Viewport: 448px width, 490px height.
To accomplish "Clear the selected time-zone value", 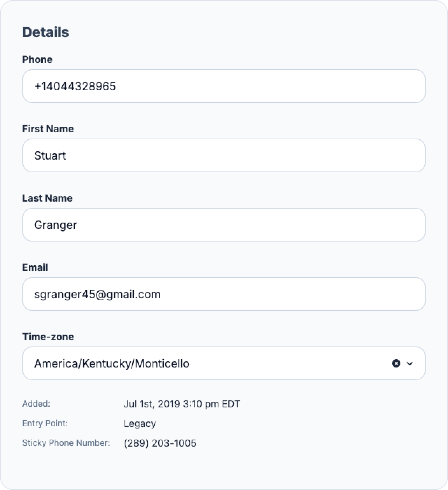I will coord(396,363).
